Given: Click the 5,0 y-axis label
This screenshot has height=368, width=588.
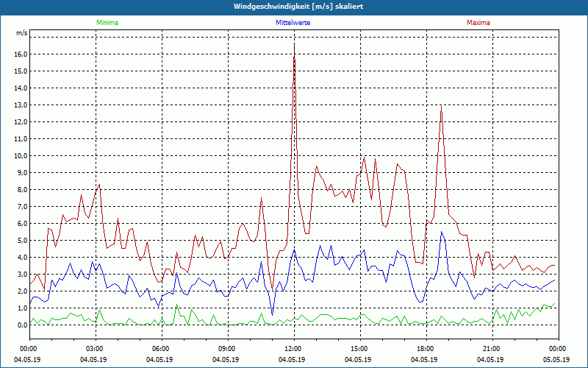Looking at the screenshot, I should [x=23, y=240].
